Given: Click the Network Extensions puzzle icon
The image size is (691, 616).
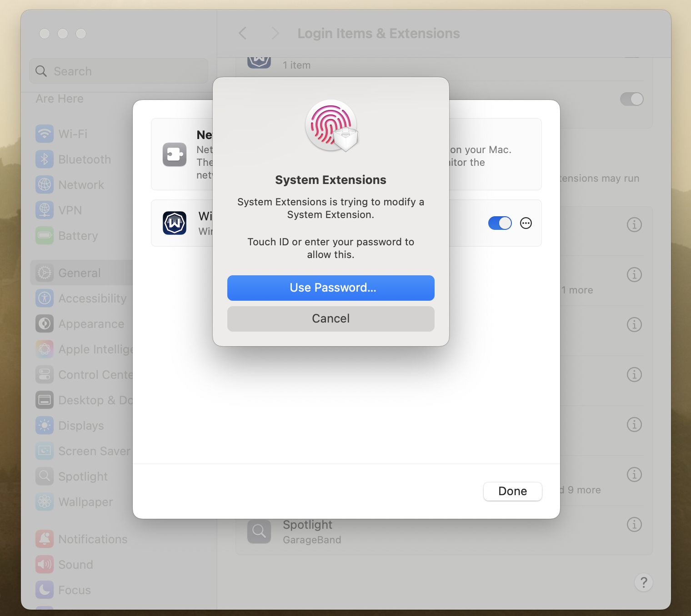Looking at the screenshot, I should point(175,154).
